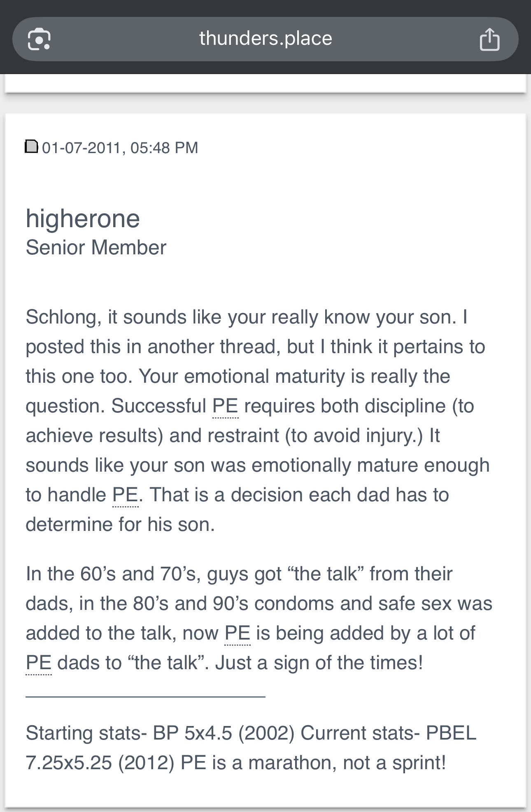Tap the Senior Member title text
Screen dimensions: 531x812
tap(96, 247)
